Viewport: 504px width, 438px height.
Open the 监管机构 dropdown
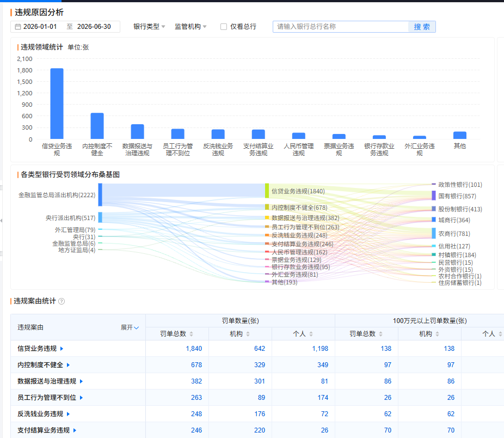point(190,27)
